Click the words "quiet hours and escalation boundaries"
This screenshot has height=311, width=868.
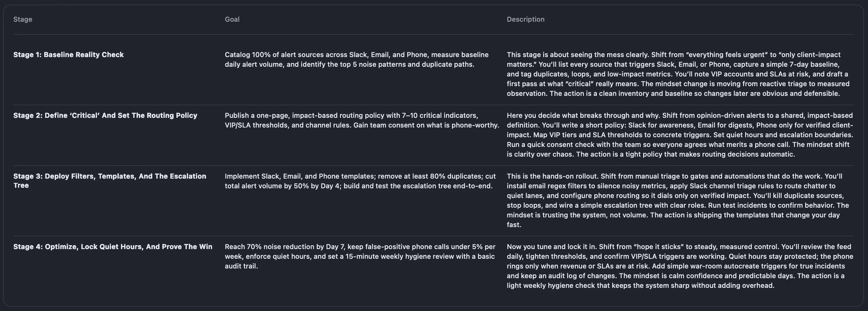[x=789, y=135]
